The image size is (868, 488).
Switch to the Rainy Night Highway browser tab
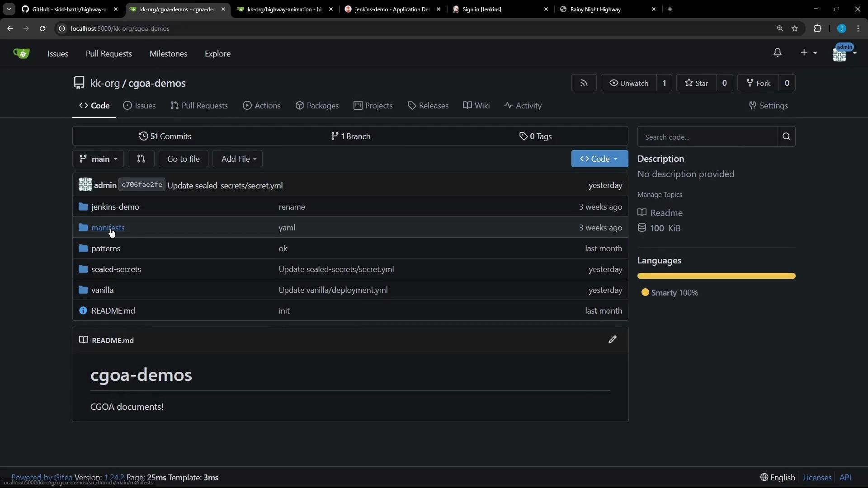pyautogui.click(x=608, y=9)
